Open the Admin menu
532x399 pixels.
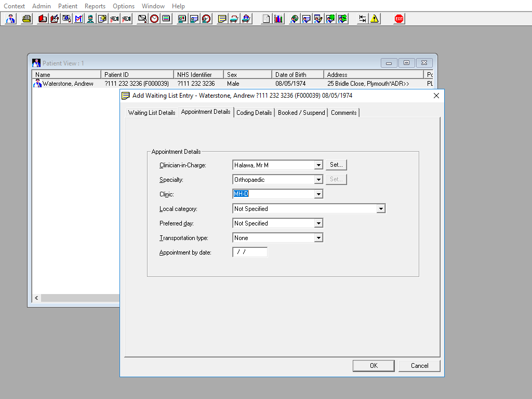[x=42, y=6]
